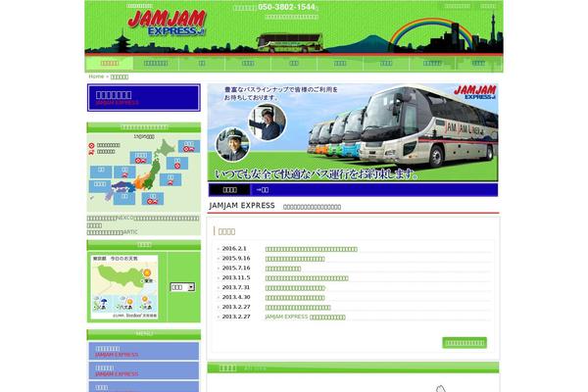
Task: Open the news item dated 2016.2.1
Action: pos(312,250)
